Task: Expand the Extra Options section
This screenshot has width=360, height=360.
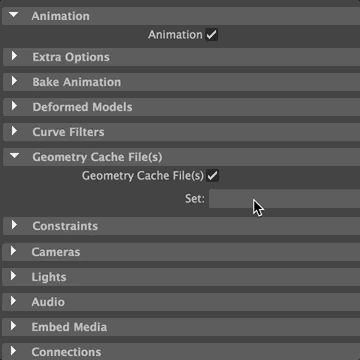Action: point(14,56)
